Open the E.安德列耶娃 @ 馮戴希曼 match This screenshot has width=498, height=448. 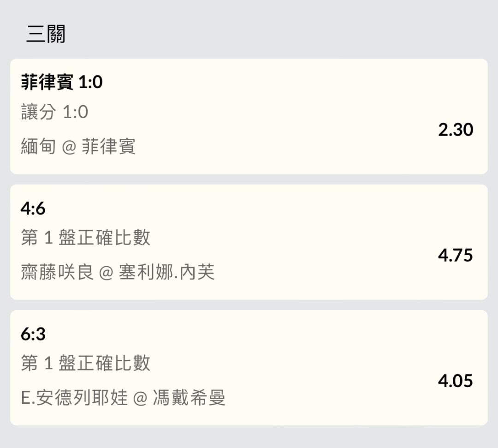[123, 398]
